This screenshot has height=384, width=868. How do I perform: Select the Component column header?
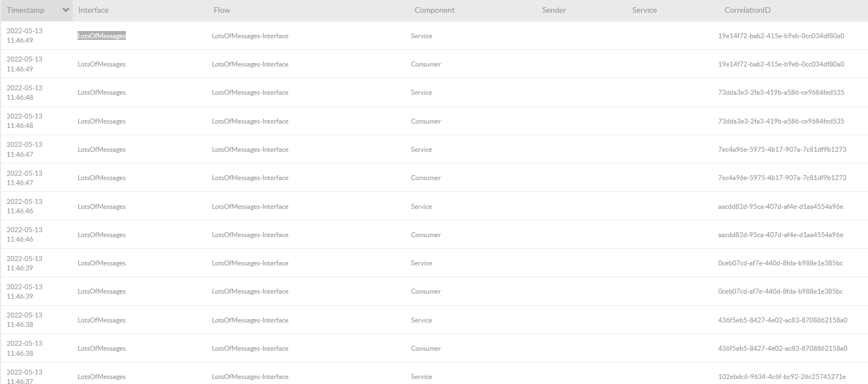434,11
